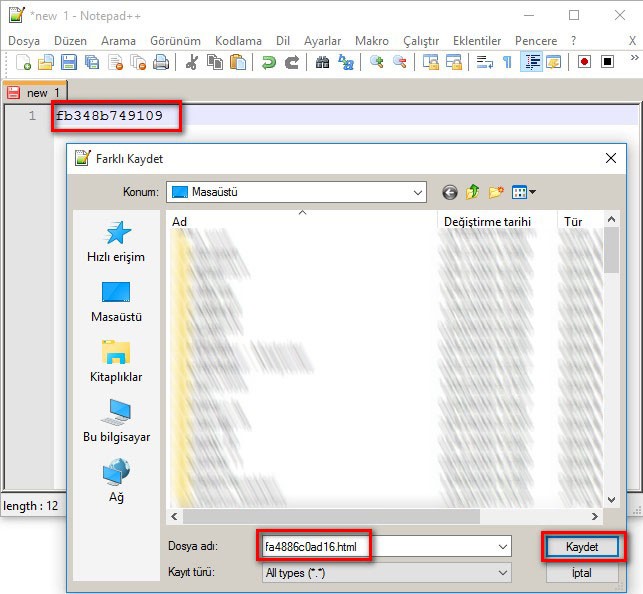
Task: Click the Copy toolbar icon
Action: 215,62
